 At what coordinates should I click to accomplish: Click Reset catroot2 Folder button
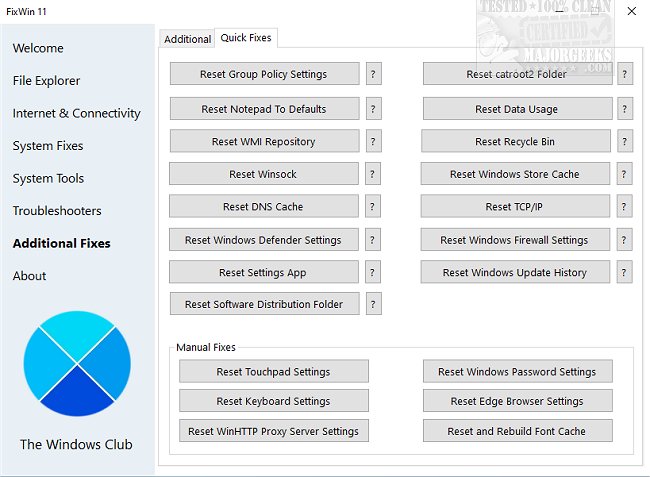pos(517,74)
